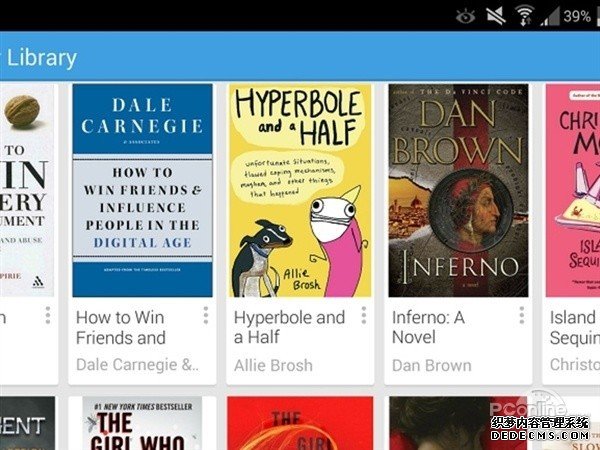Viewport: 600px width, 450px height.
Task: Open Dan Brown Inferno cover
Action: (x=458, y=190)
